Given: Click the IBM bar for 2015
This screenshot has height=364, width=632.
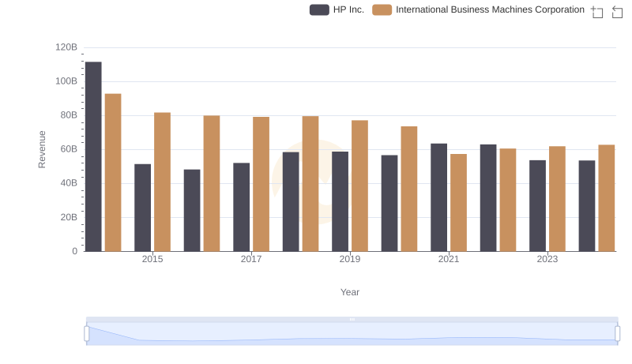Looking at the screenshot, I should tap(163, 182).
